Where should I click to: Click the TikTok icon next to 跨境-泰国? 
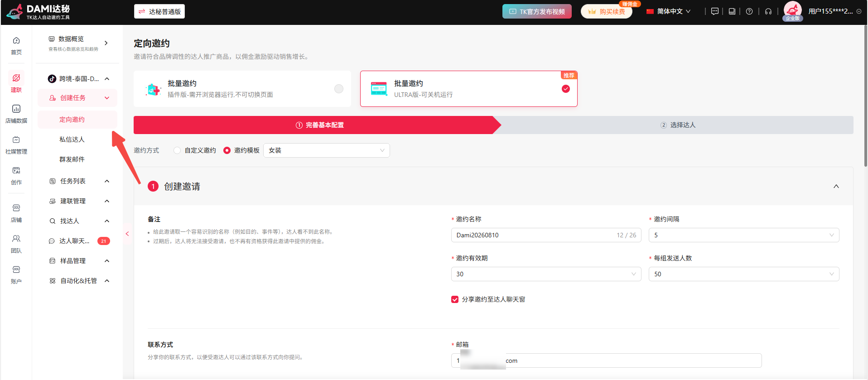52,79
